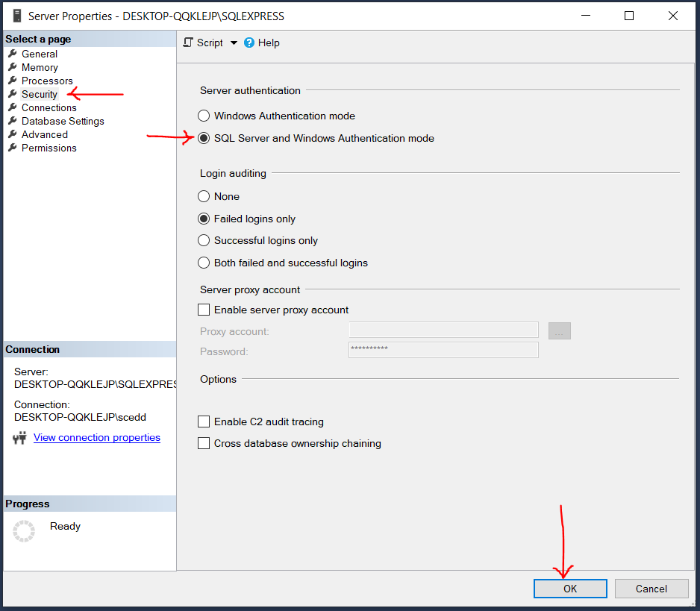Click the wrench icon beside Security
This screenshot has width=700, height=611.
[13, 94]
